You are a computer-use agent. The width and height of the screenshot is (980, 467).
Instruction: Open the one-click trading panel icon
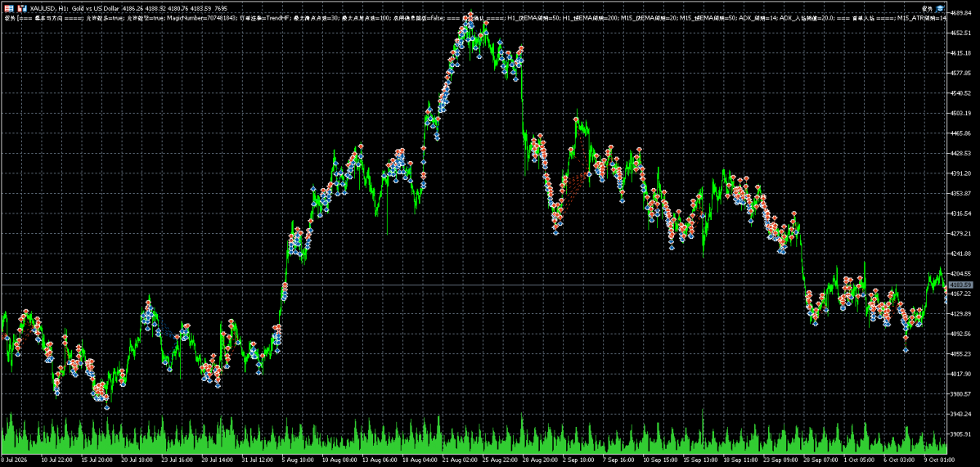9,8
